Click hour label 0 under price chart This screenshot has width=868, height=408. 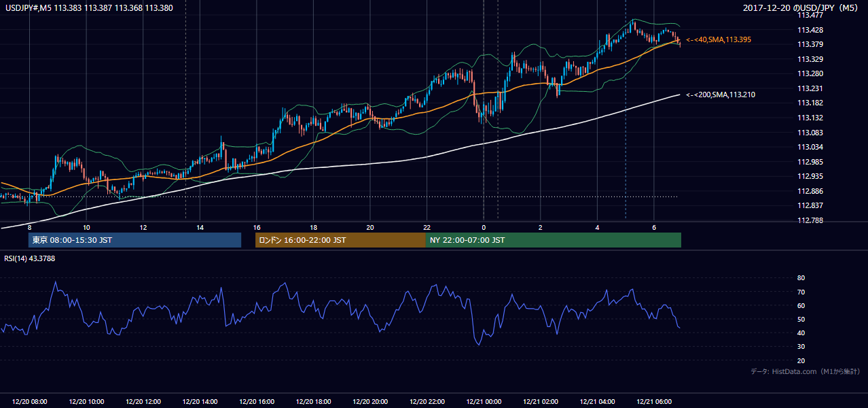point(484,227)
